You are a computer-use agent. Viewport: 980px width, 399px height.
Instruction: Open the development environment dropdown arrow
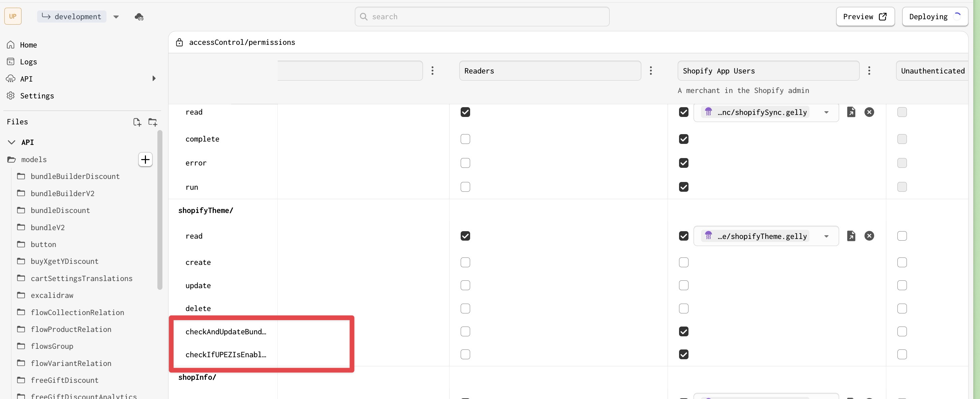(x=116, y=17)
